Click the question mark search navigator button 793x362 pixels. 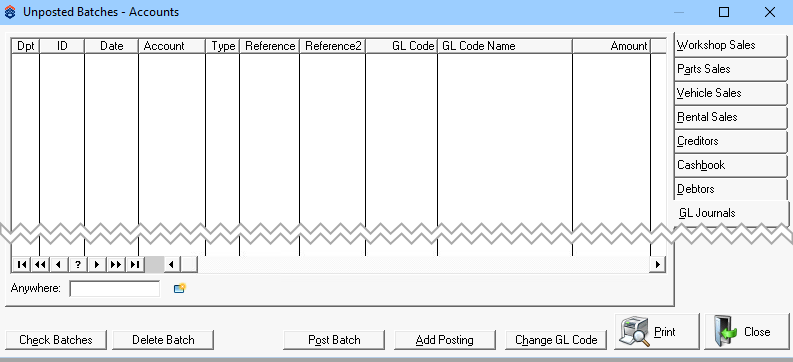point(78,264)
